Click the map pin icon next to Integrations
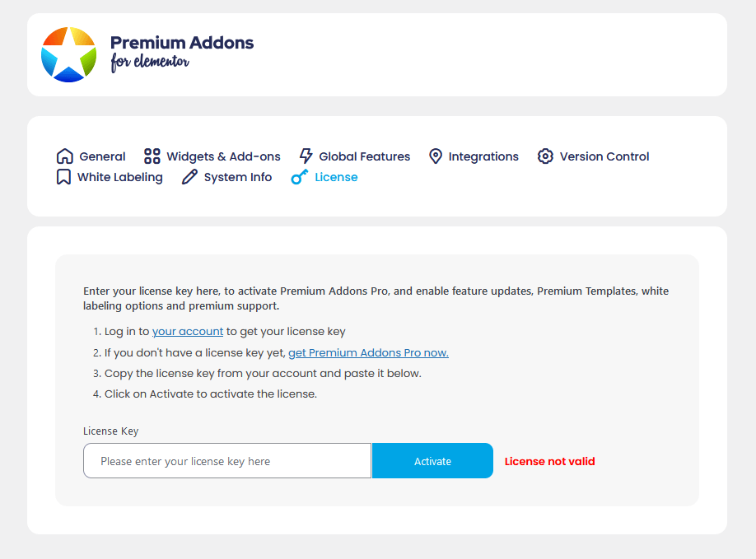Viewport: 756px width, 559px height. 435,156
